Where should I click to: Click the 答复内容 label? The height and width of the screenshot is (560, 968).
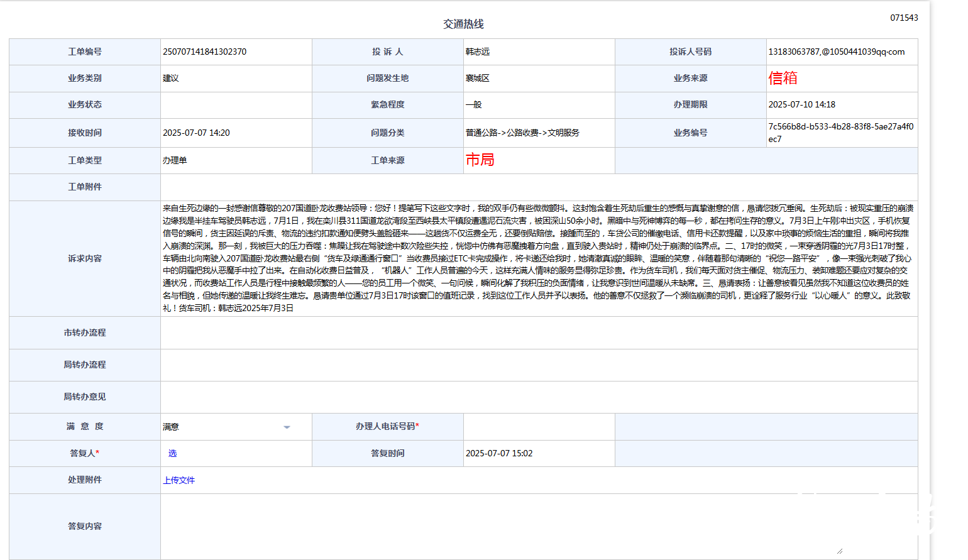pyautogui.click(x=85, y=526)
